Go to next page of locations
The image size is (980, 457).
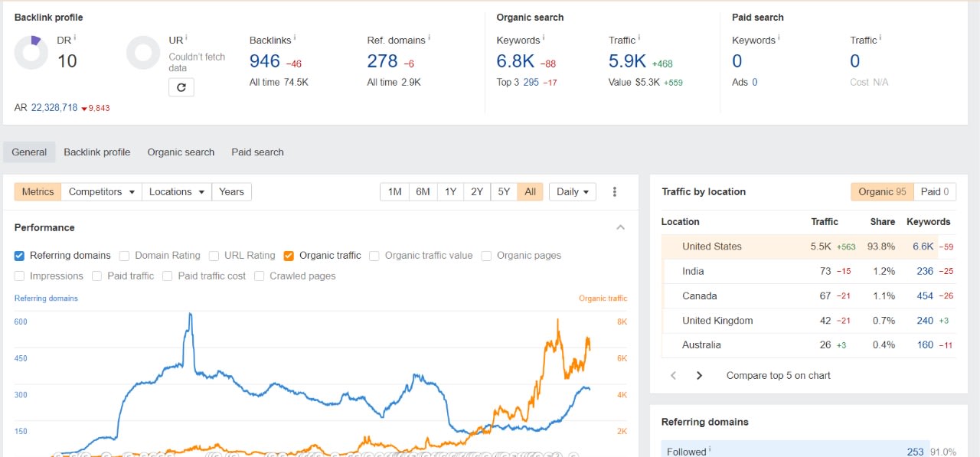click(699, 376)
